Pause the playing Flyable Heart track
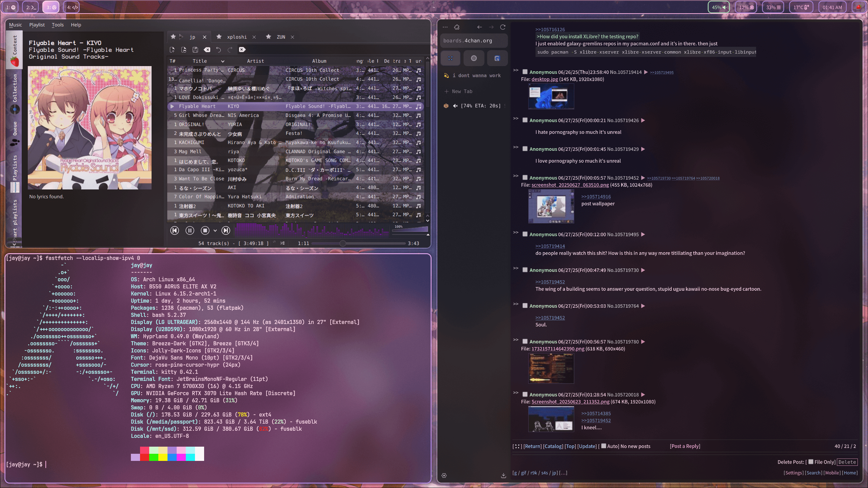This screenshot has height=488, width=868. pyautogui.click(x=190, y=230)
